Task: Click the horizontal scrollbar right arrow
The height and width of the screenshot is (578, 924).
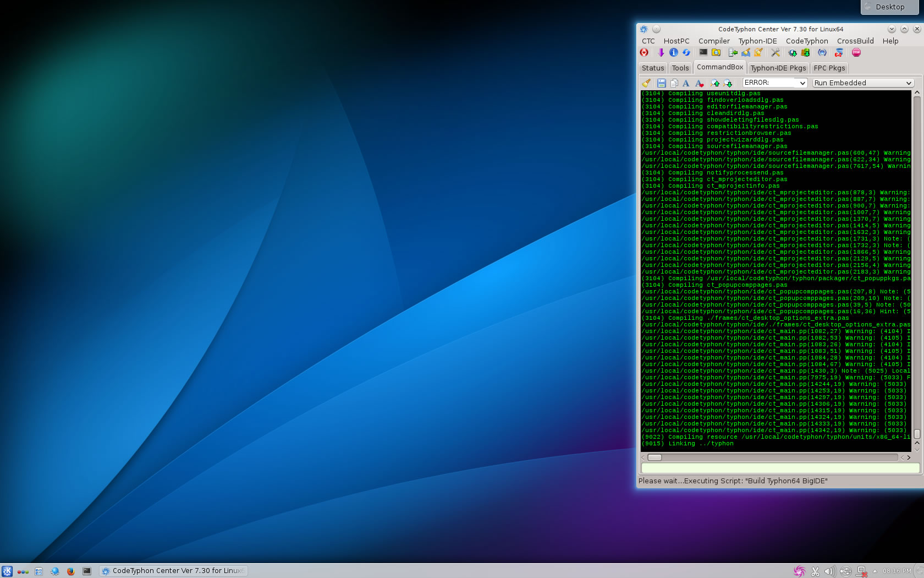Action: tap(909, 457)
